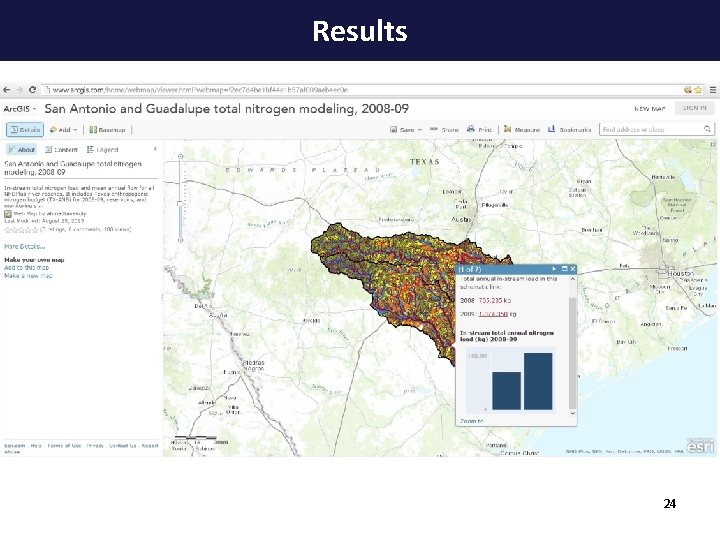
Task: Click the popup scroll-down arrow
Action: (572, 413)
